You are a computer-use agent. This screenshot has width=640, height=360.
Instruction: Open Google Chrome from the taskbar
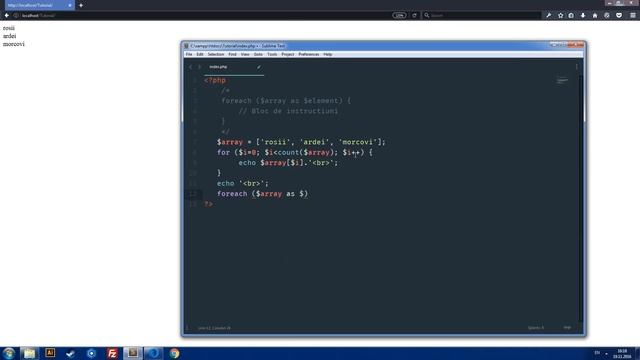click(175, 353)
